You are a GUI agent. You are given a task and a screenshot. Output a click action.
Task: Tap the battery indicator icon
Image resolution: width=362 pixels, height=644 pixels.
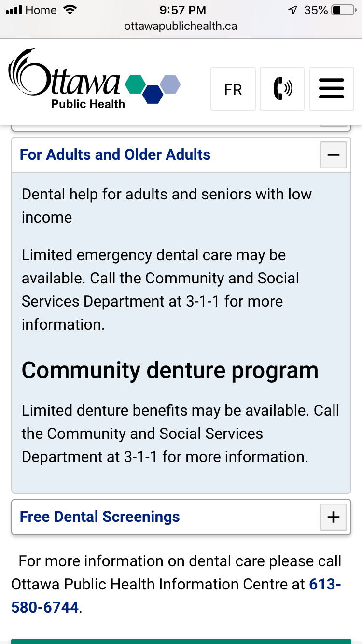(x=343, y=10)
